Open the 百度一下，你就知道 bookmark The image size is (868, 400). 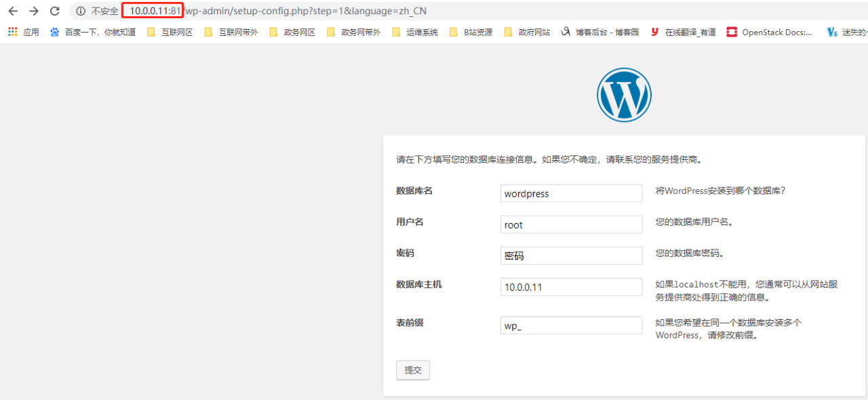[93, 32]
